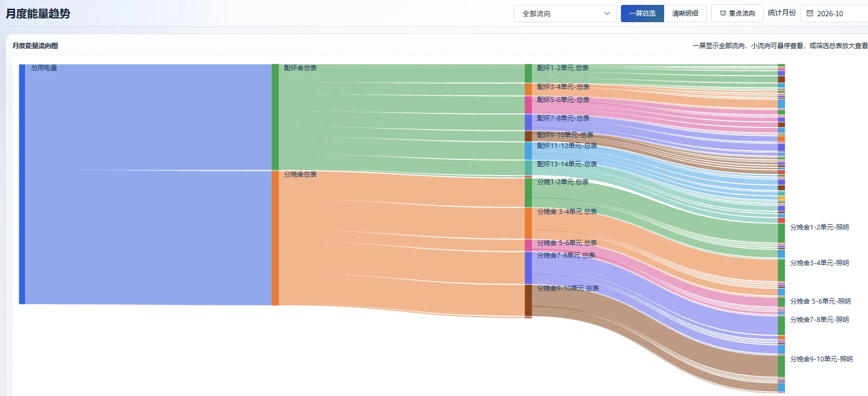Click the 分娩舍 3-4单元 总表 node label

[x=567, y=212]
